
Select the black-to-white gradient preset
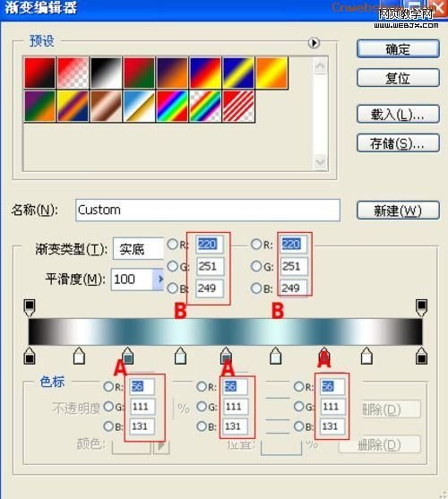coord(106,73)
